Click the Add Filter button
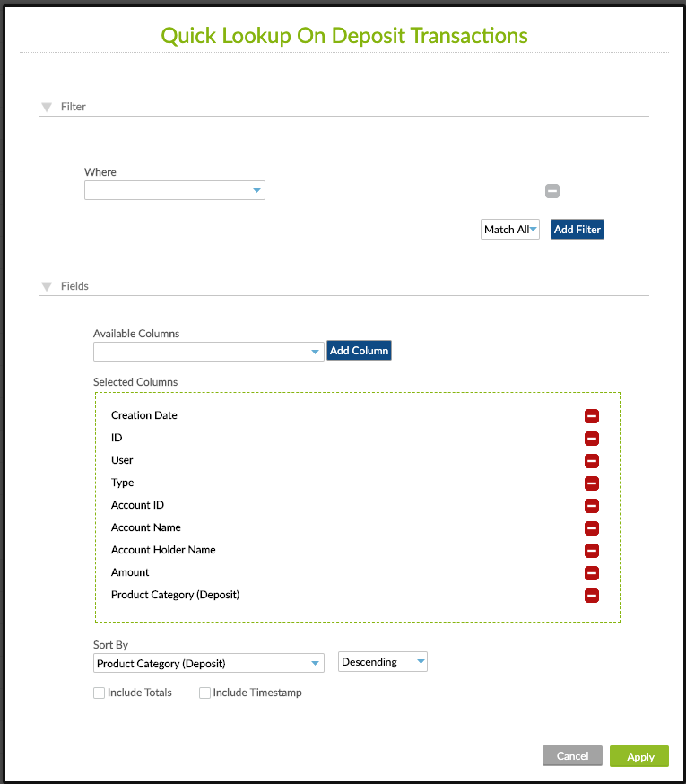 (577, 230)
